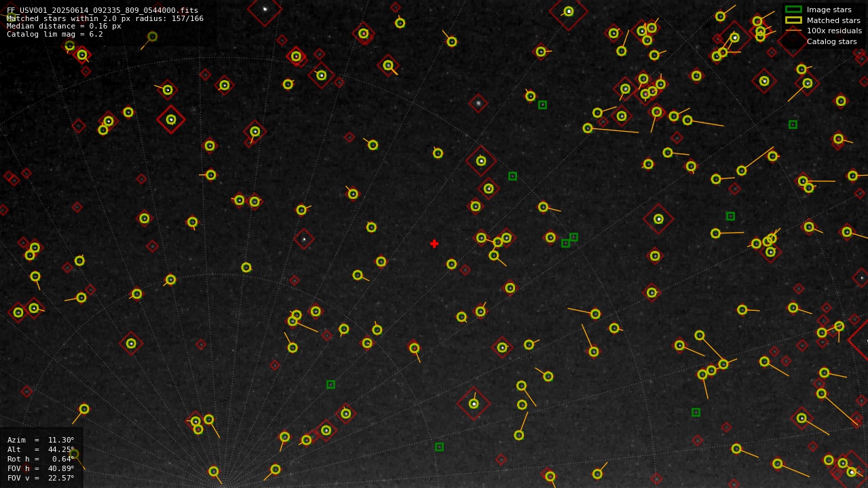The width and height of the screenshot is (868, 488).
Task: Click the red cross marker at image center
Action: 434,244
